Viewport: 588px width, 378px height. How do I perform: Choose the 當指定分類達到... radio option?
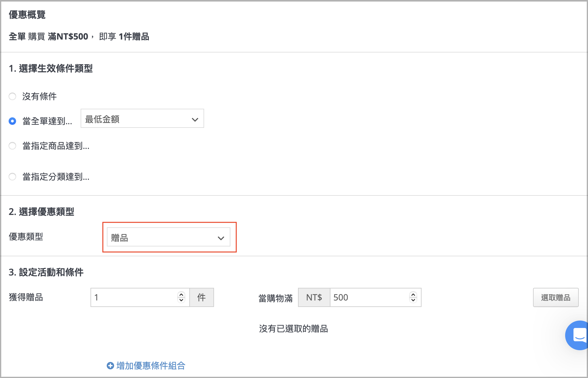12,177
